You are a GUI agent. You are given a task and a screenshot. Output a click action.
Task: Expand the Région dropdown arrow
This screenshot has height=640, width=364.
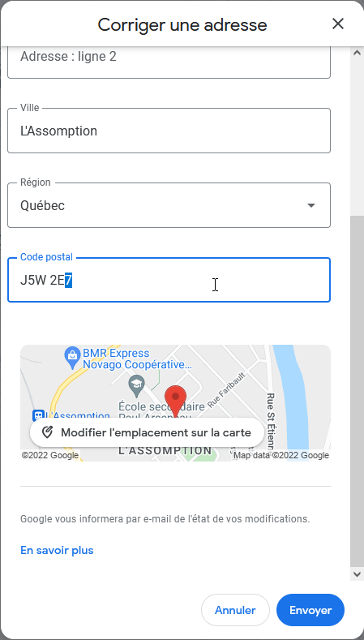[311, 205]
